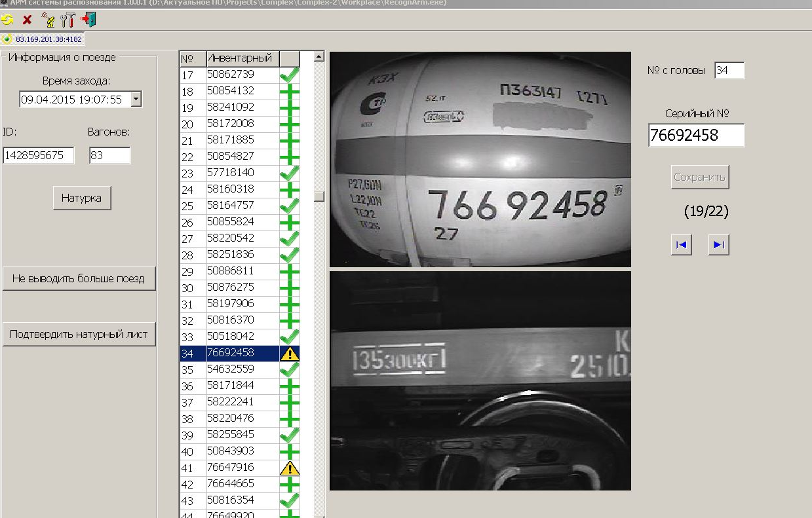Screen dimensions: 812x518
Task: Jump forward with the skip-forward arrow button
Action: pos(719,245)
